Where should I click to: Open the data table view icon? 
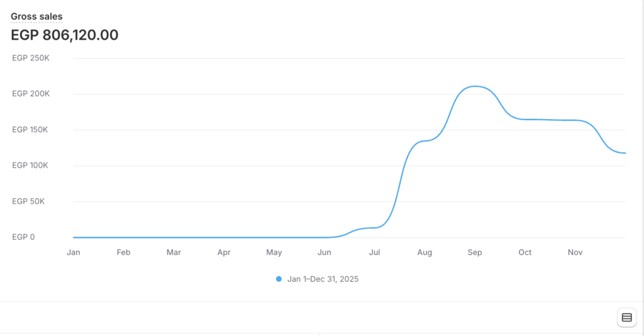626,317
